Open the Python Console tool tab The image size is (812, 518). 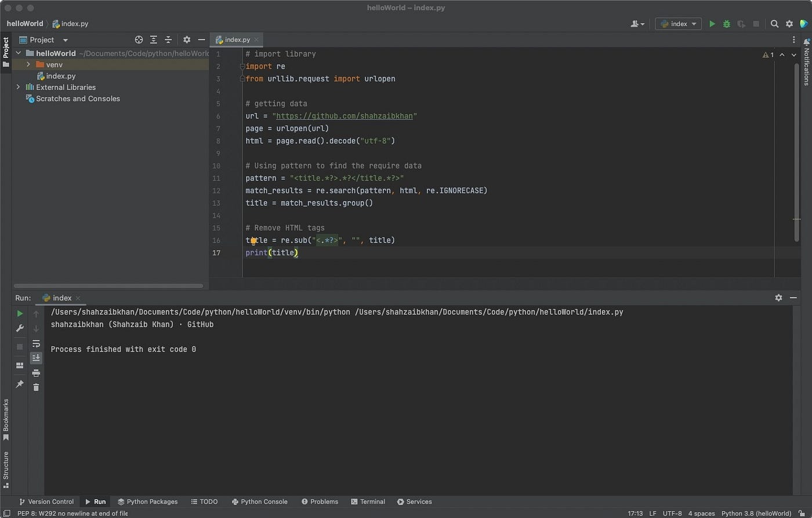pyautogui.click(x=259, y=502)
